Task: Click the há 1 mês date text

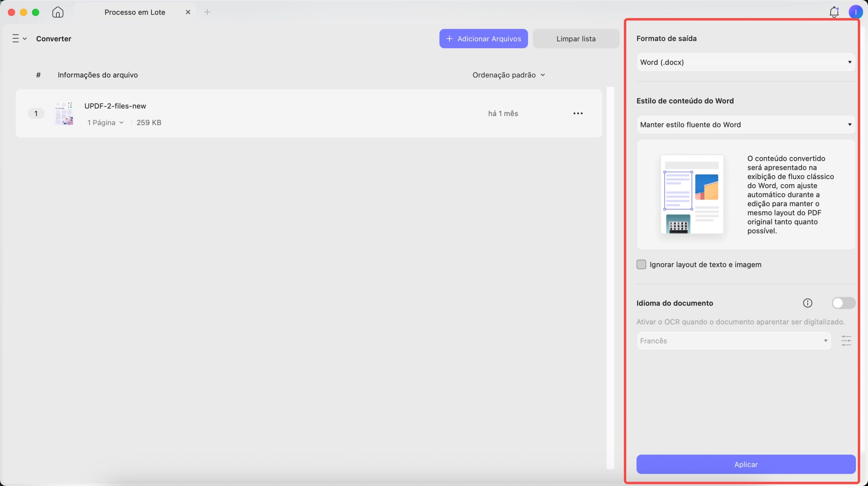Action: [503, 113]
